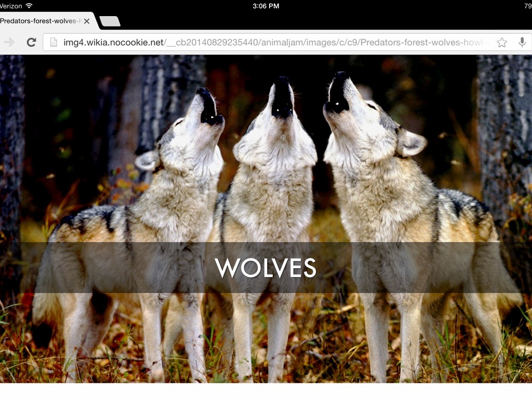532x399 pixels.
Task: Tap the 3:06 PM clock in status bar
Action: (x=265, y=6)
